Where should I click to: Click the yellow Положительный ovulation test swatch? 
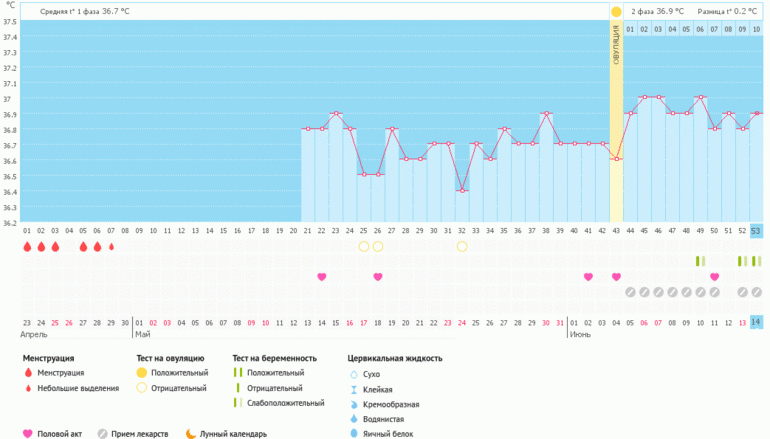[141, 372]
